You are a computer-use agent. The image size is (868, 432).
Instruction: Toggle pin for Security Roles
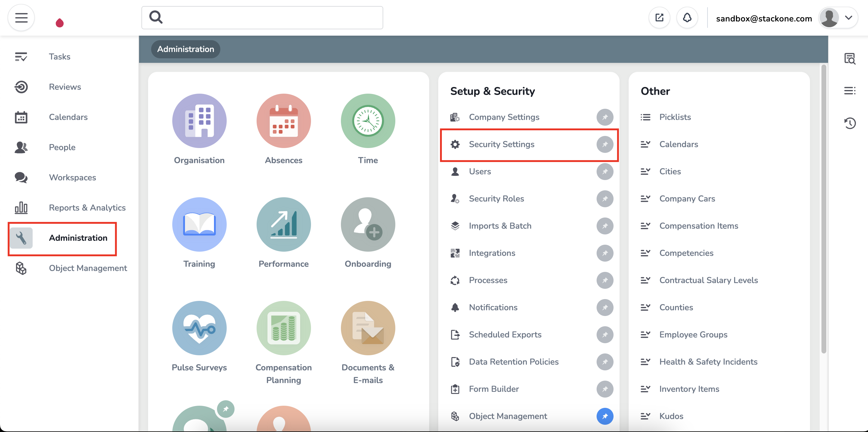pyautogui.click(x=605, y=199)
